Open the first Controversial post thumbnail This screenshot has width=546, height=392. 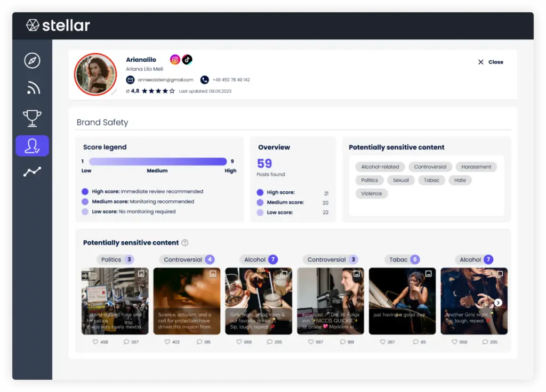pos(187,301)
